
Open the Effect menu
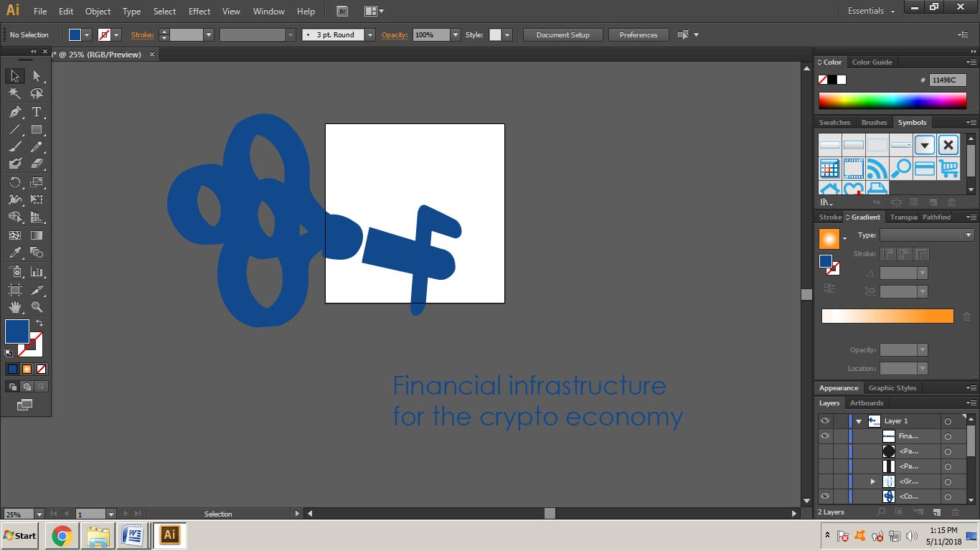point(199,11)
